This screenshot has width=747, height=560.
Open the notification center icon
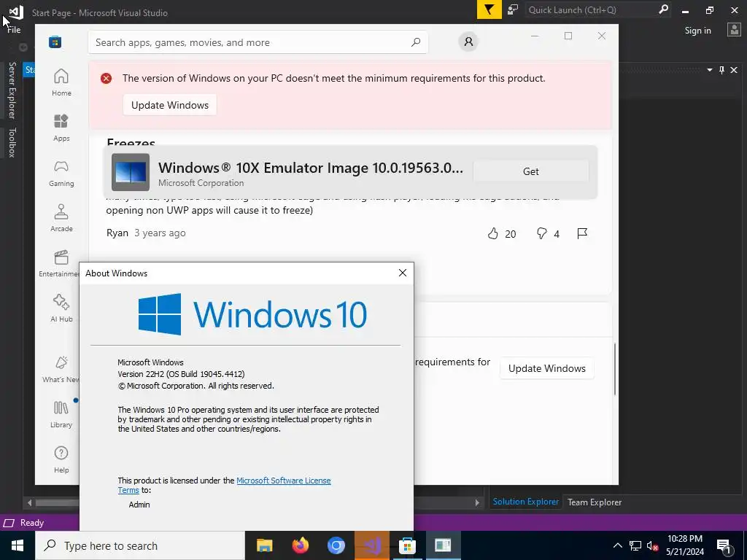pos(724,545)
